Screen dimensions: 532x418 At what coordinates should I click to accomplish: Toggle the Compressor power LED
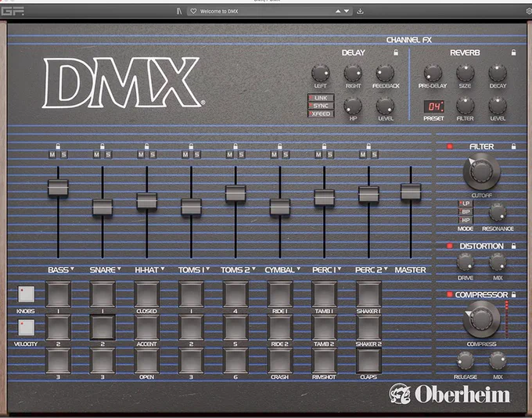click(450, 294)
